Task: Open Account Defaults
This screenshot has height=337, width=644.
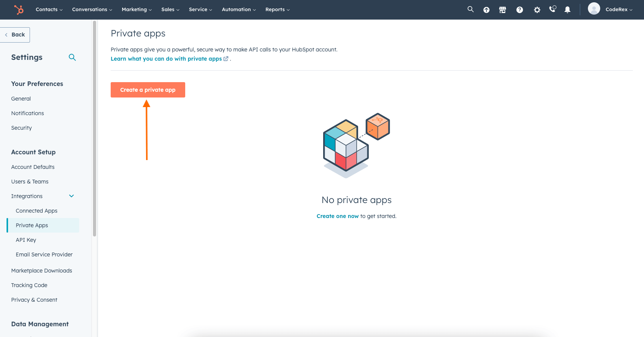Action: (33, 167)
